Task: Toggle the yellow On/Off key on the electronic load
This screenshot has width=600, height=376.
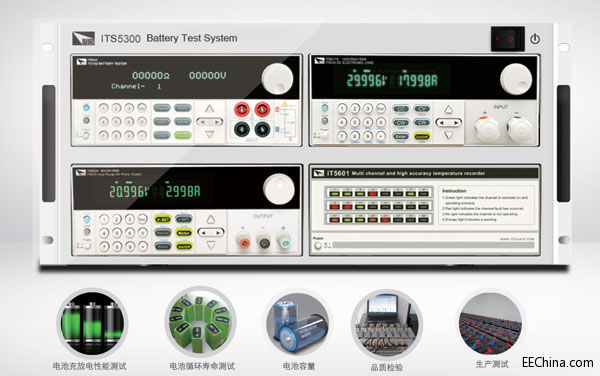Action: click(x=422, y=137)
